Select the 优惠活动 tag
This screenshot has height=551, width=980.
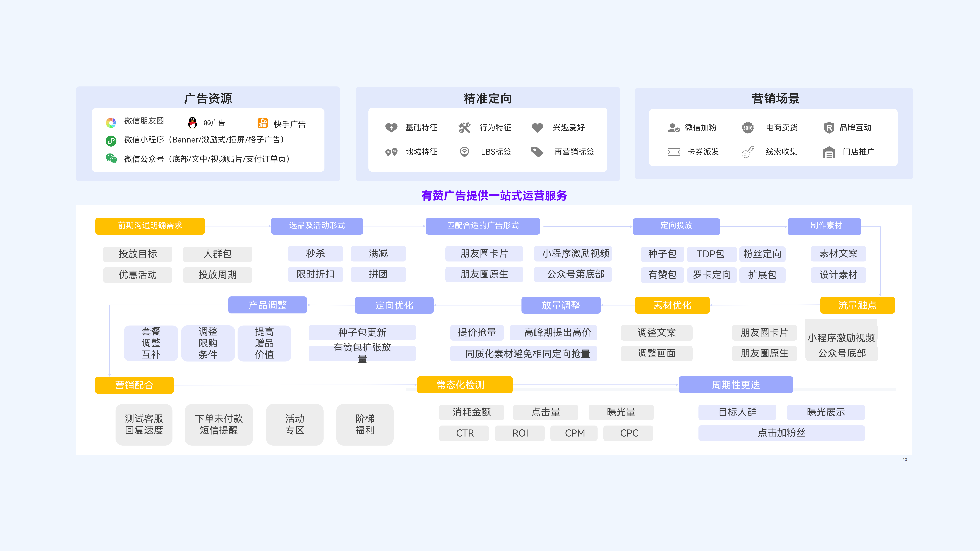(138, 275)
